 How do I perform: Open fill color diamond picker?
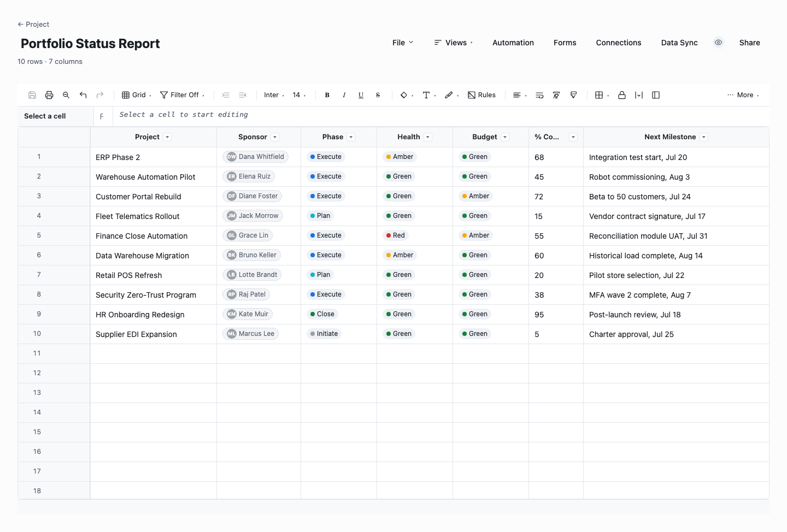point(407,95)
